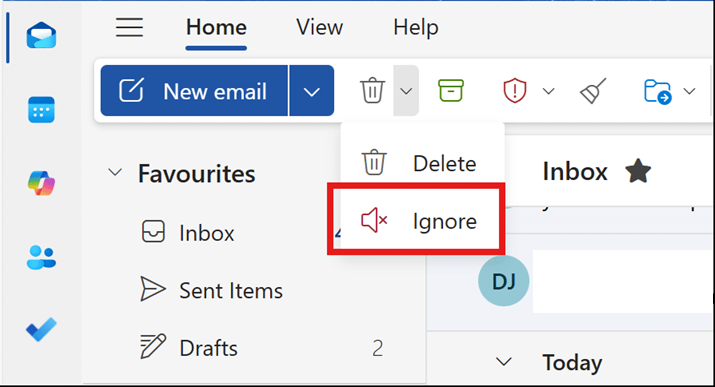The image size is (715, 387).
Task: Click the Report shield icon
Action: (x=515, y=90)
